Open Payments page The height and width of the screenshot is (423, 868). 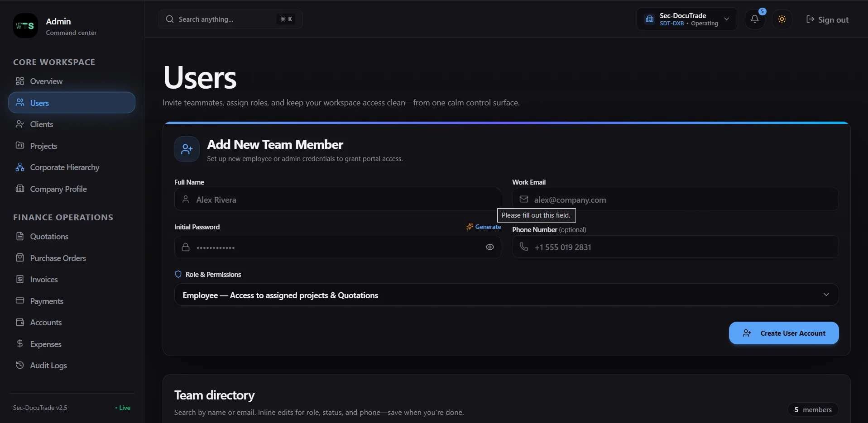72,301
